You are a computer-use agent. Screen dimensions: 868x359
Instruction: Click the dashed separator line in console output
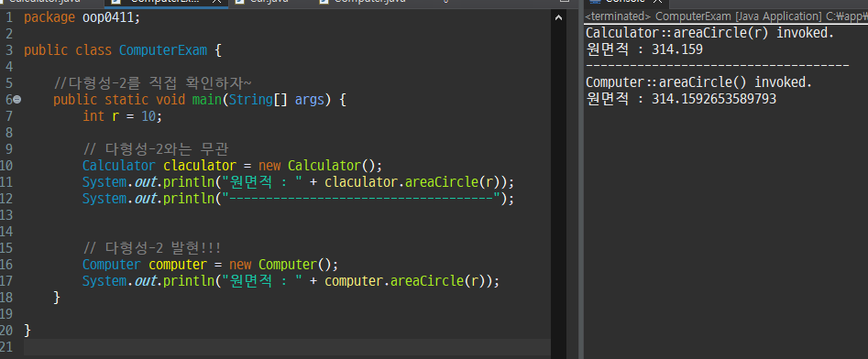coord(718,66)
